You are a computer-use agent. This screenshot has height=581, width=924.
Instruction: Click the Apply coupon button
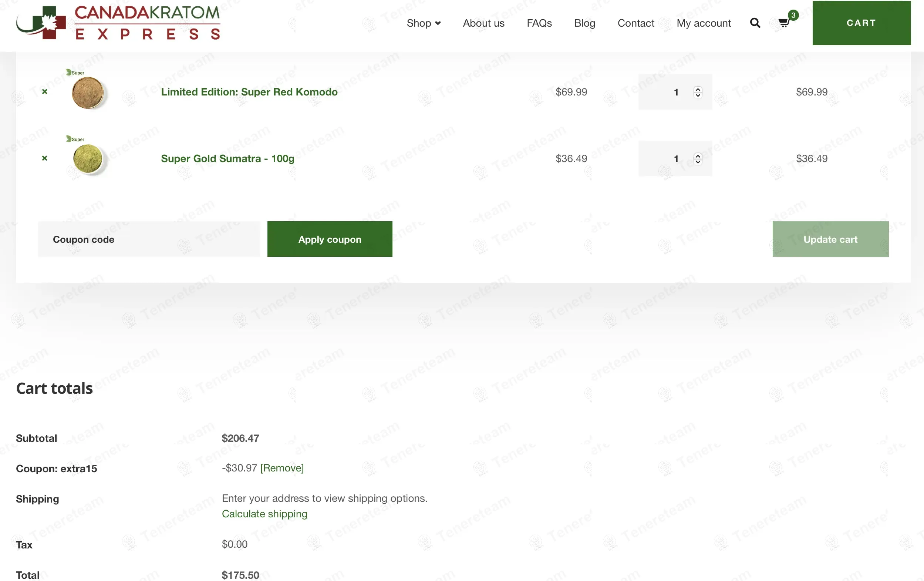[x=330, y=239]
